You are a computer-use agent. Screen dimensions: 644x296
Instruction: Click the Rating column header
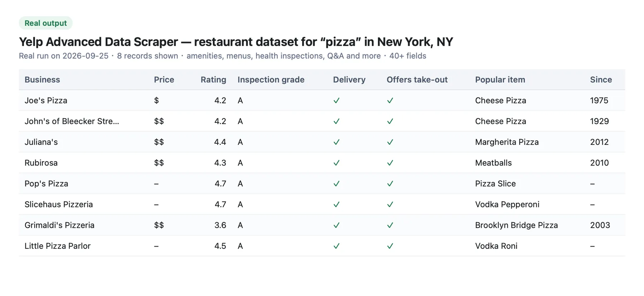pos(213,80)
